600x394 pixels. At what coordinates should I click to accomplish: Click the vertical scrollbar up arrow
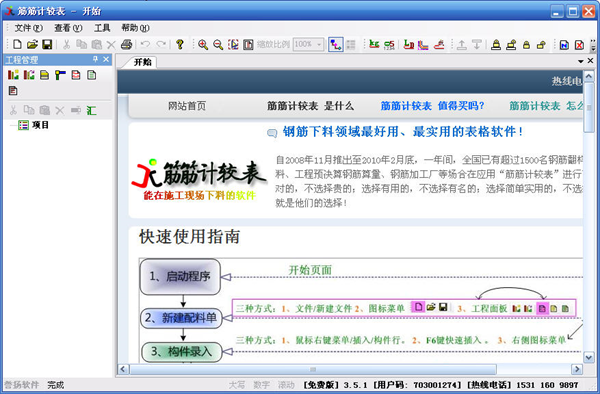click(x=589, y=76)
